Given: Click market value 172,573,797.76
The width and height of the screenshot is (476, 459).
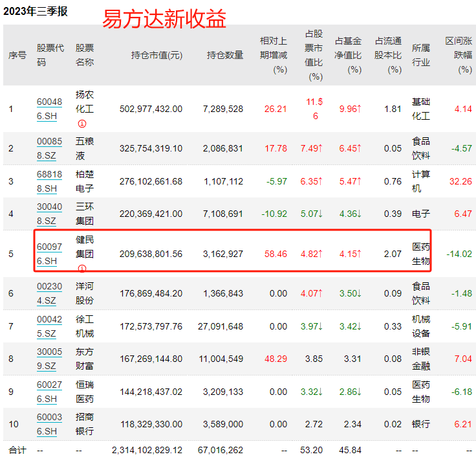Looking at the screenshot, I should click(x=151, y=326).
